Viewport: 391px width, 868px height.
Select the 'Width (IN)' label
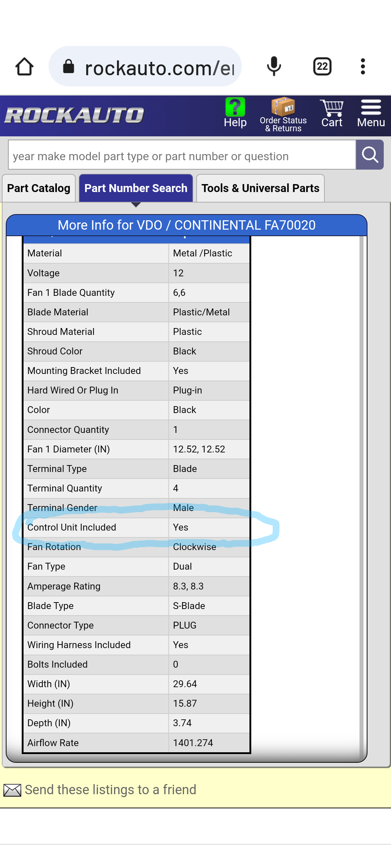pyautogui.click(x=49, y=684)
